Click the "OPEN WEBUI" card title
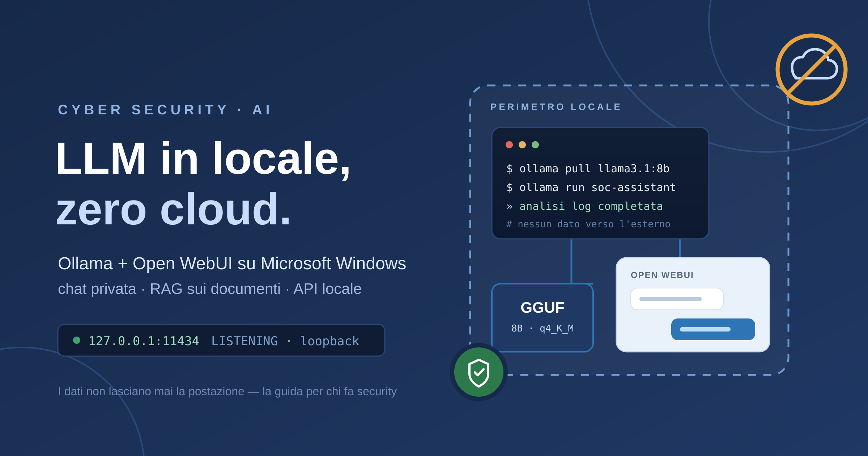Screen dimensions: 868x456 [662, 275]
